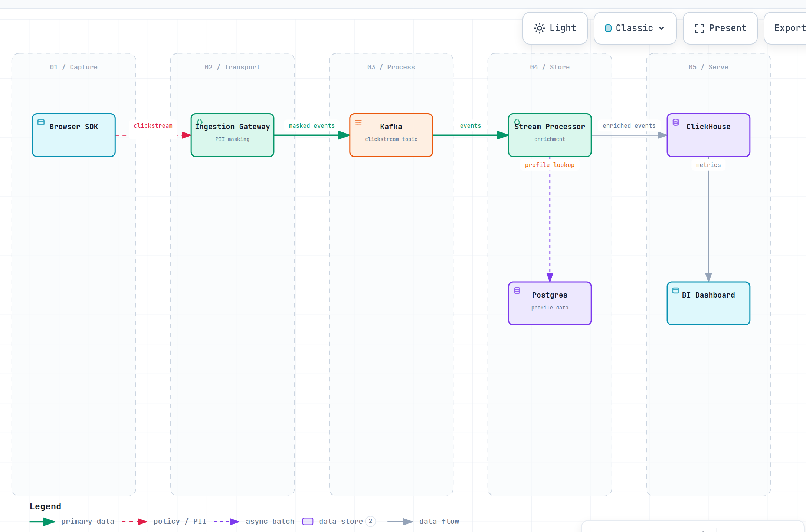The height and width of the screenshot is (532, 806).
Task: Click the 'PII masking' subtitle
Action: (x=233, y=139)
